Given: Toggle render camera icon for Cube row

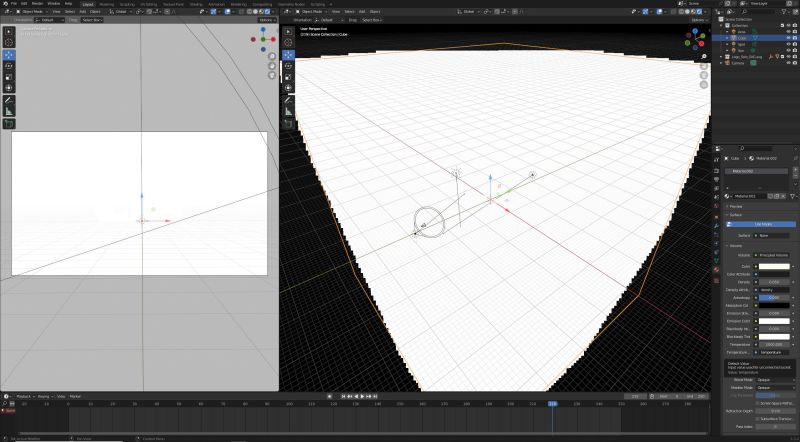Looking at the screenshot, I should [795, 38].
